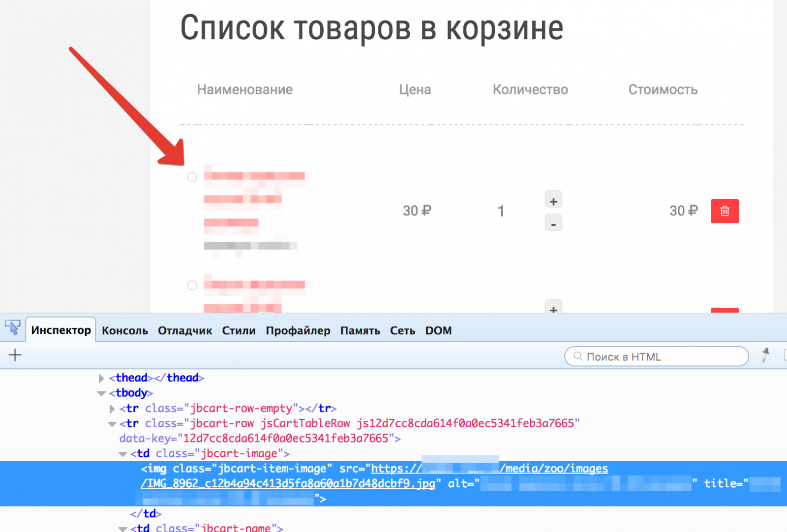The width and height of the screenshot is (787, 532).
Task: Open the Стили tab
Action: [239, 330]
